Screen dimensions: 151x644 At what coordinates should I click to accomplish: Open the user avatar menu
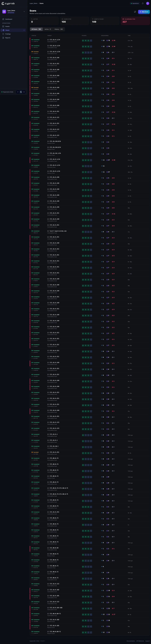147,4
